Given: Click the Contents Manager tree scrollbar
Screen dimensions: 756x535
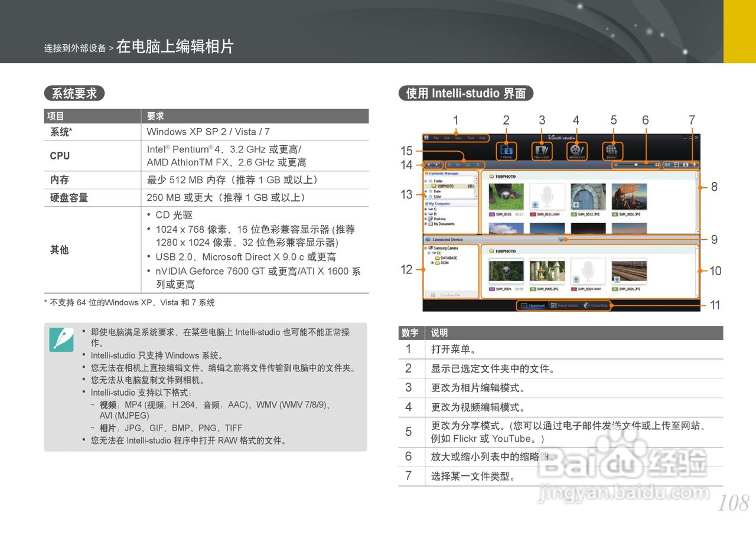Looking at the screenshot, I should click(x=476, y=187).
